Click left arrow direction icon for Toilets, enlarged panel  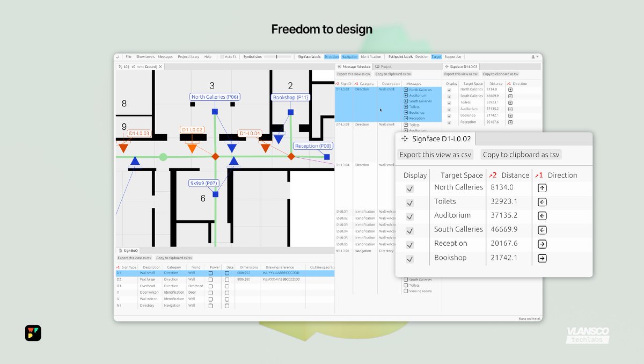542,202
